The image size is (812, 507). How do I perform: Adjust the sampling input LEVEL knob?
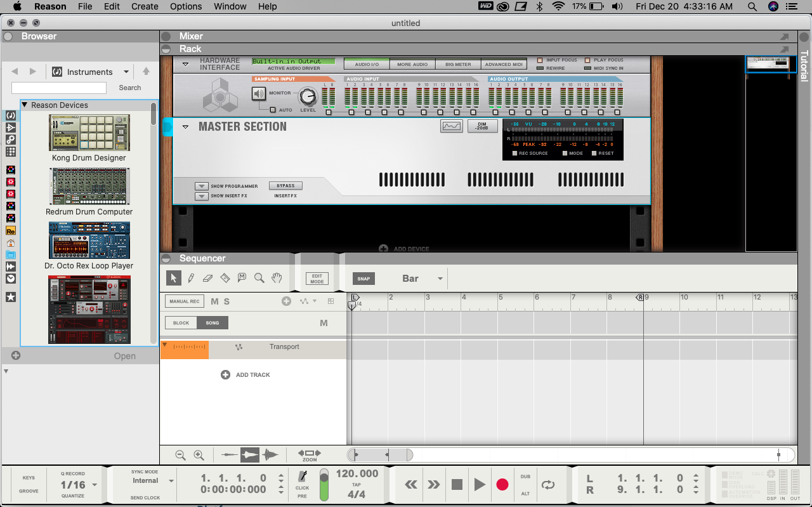[308, 96]
